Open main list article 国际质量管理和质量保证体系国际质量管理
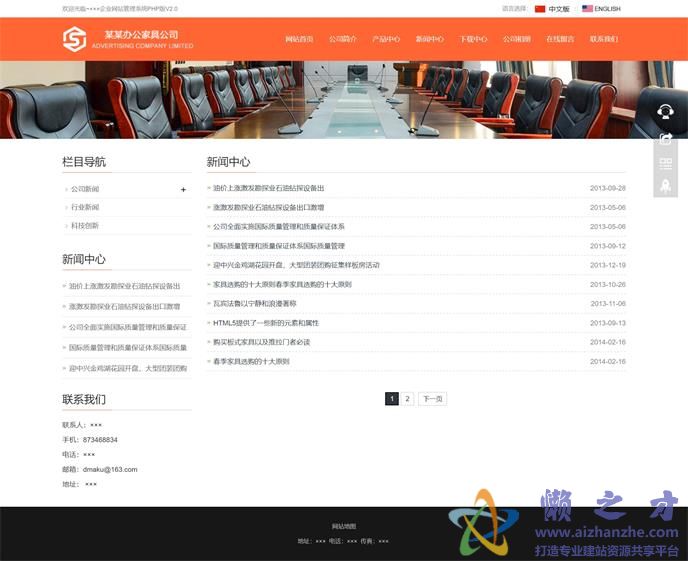The image size is (688, 561). pos(279,246)
